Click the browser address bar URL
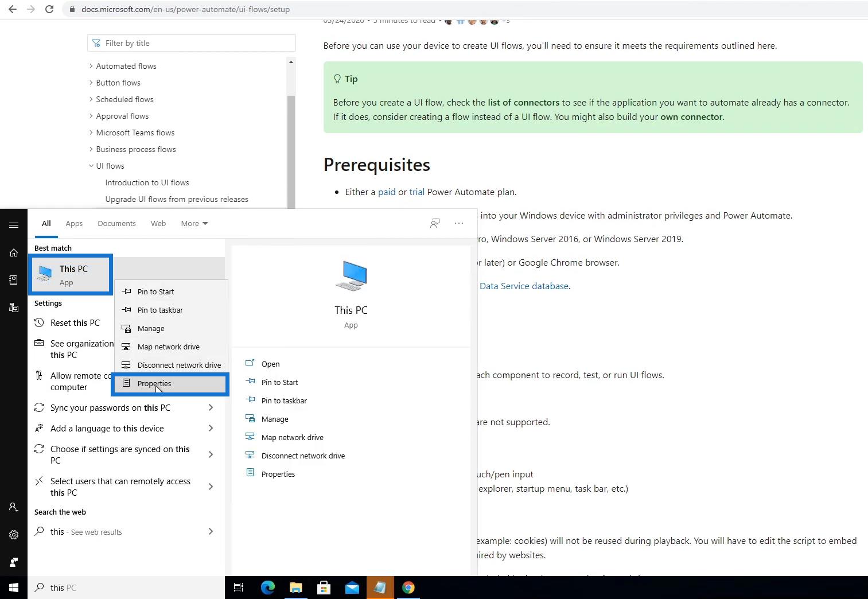This screenshot has width=868, height=599. [185, 9]
